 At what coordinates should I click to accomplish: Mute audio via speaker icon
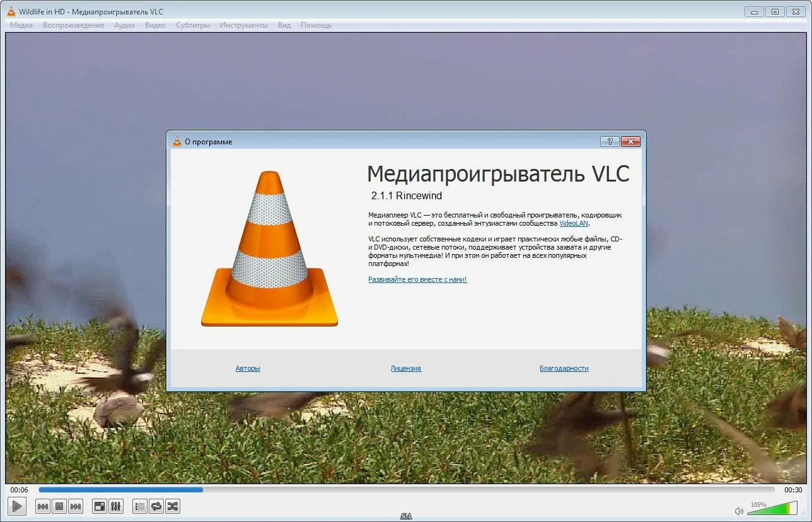(x=739, y=511)
